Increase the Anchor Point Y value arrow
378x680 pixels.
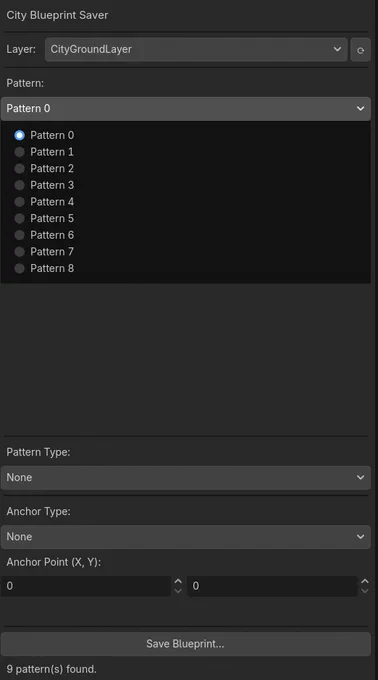[x=365, y=581]
